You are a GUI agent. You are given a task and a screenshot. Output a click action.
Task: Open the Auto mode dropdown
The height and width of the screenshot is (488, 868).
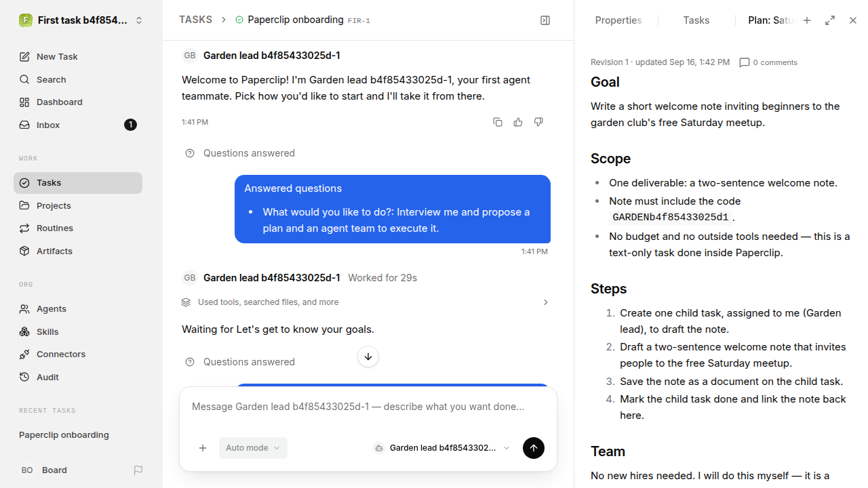click(x=253, y=448)
